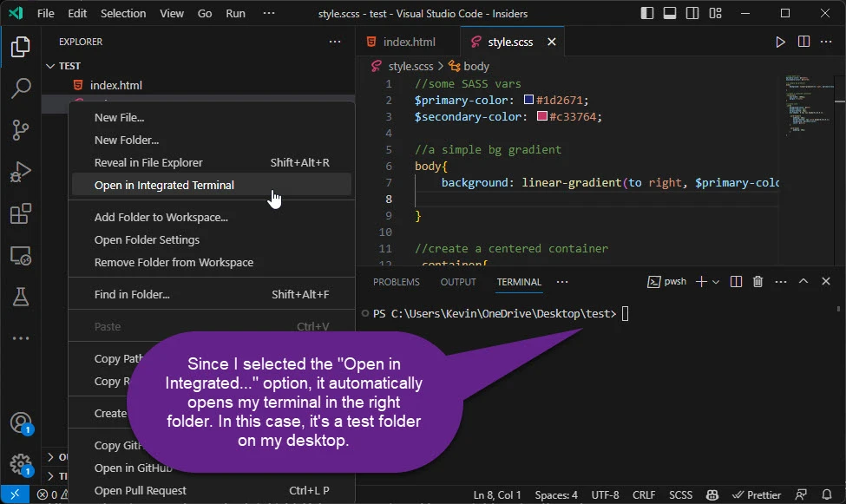
Task: Split the terminal pane
Action: click(x=736, y=282)
